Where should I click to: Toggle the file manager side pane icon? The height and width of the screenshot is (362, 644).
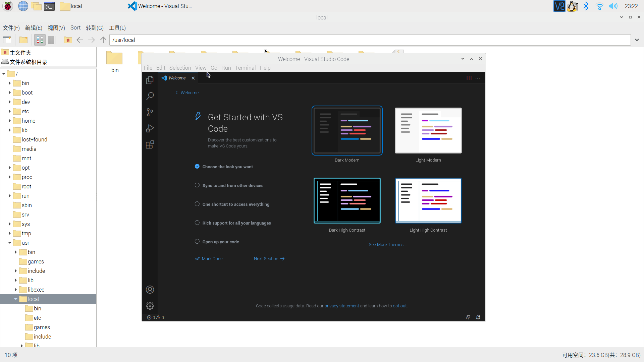7,40
